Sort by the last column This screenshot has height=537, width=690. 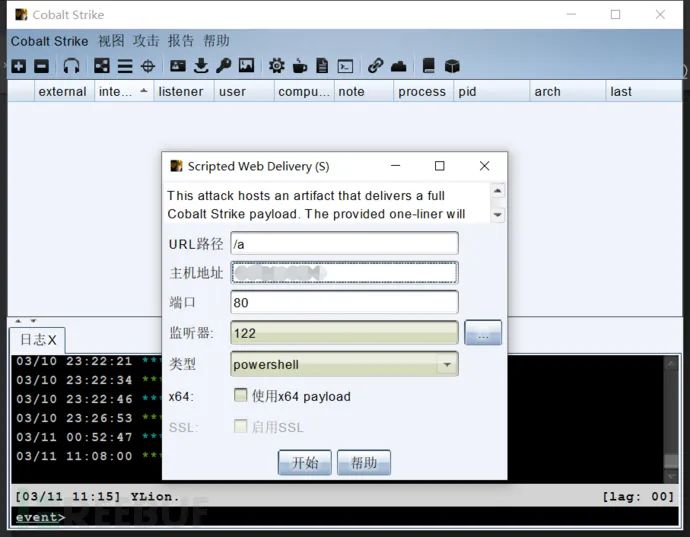(x=643, y=92)
